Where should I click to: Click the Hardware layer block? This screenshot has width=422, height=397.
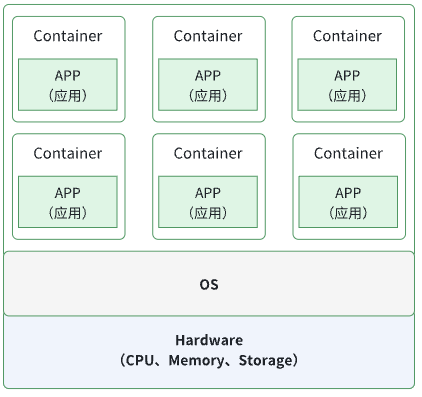coord(209,352)
